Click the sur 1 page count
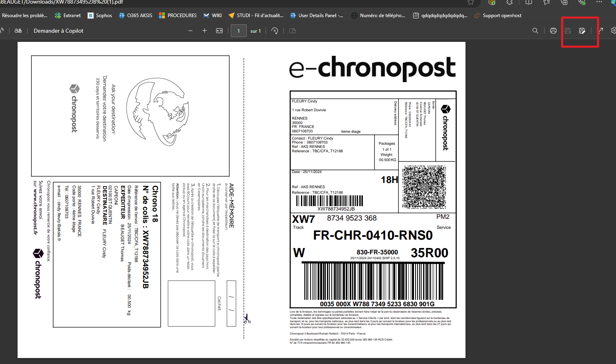The image size is (616, 364). (256, 31)
